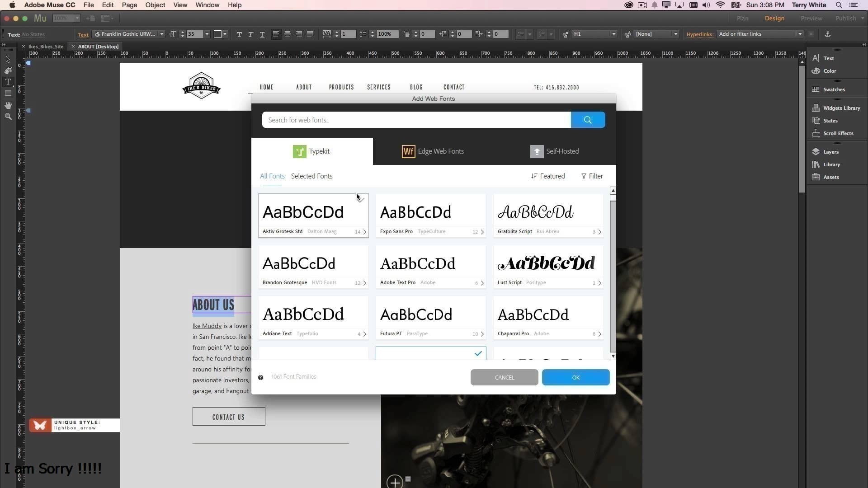This screenshot has height=488, width=868.
Task: Click the CONTACT US button on page
Action: click(229, 417)
